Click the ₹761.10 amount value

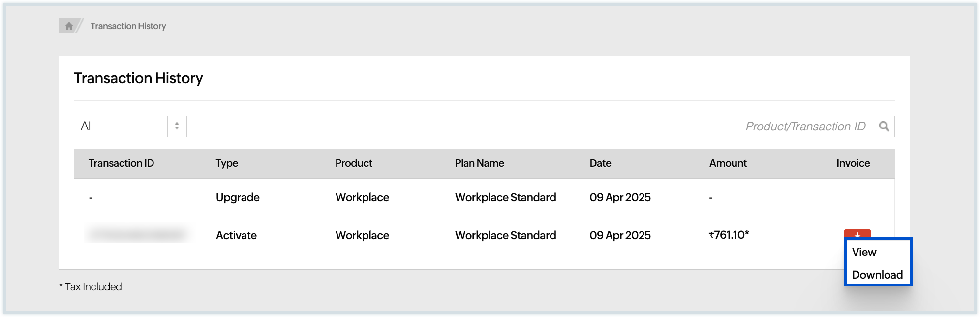(x=729, y=235)
